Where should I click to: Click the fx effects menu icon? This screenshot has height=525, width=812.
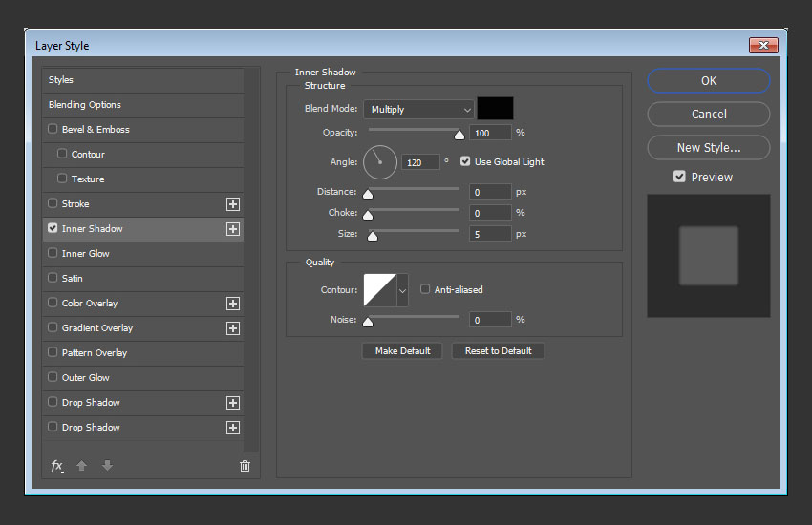(x=56, y=466)
